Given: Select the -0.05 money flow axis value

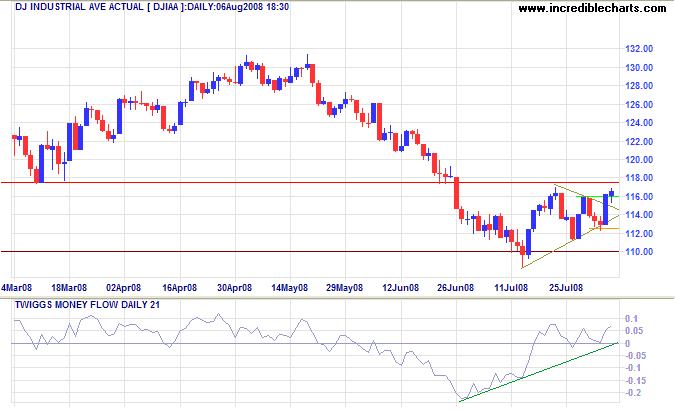Looking at the screenshot, I should 635,356.
